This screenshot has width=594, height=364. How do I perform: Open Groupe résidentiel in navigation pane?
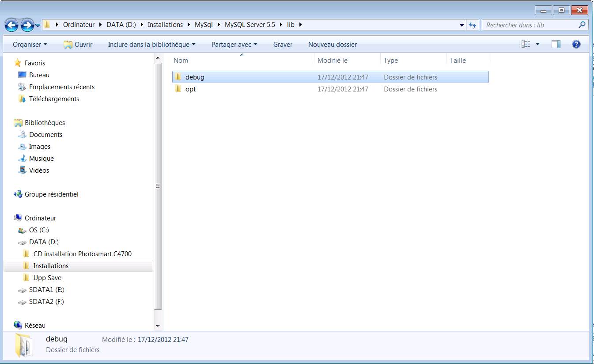click(51, 194)
